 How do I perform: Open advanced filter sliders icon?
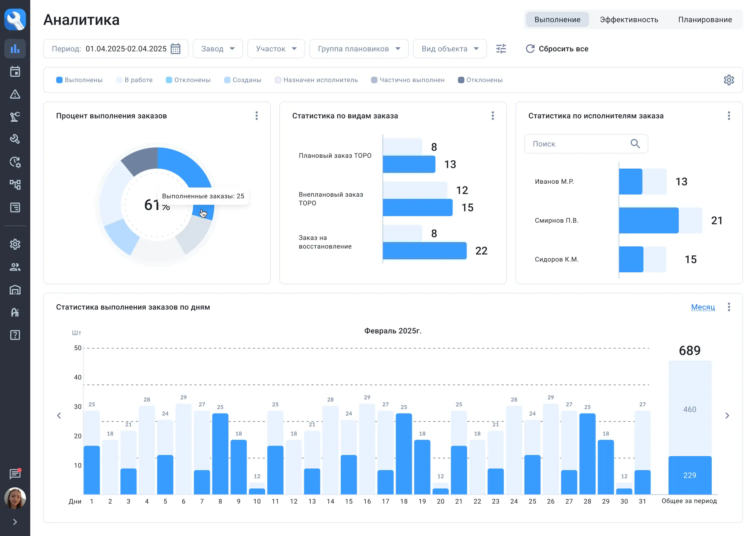(501, 49)
